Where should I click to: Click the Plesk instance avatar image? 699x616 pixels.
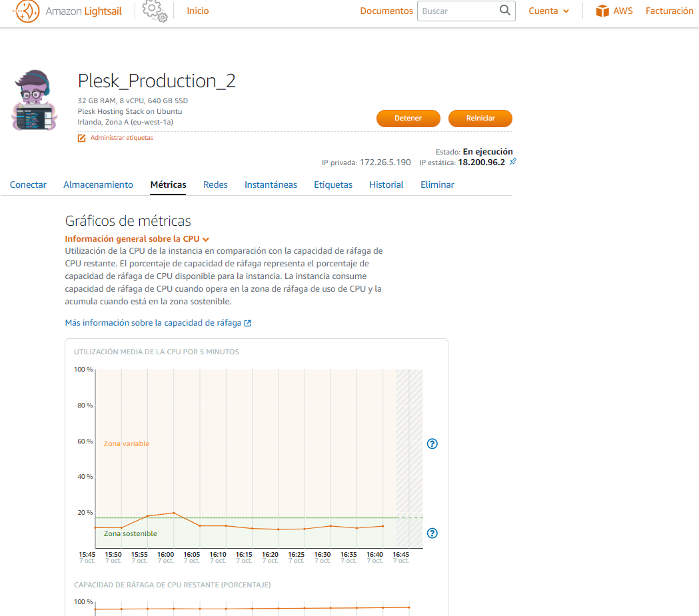[36, 100]
